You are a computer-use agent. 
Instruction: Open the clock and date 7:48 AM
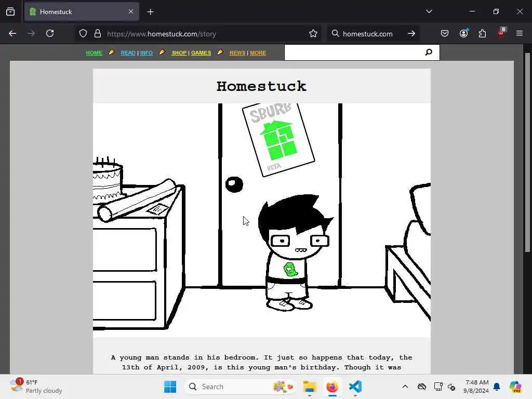pyautogui.click(x=476, y=387)
